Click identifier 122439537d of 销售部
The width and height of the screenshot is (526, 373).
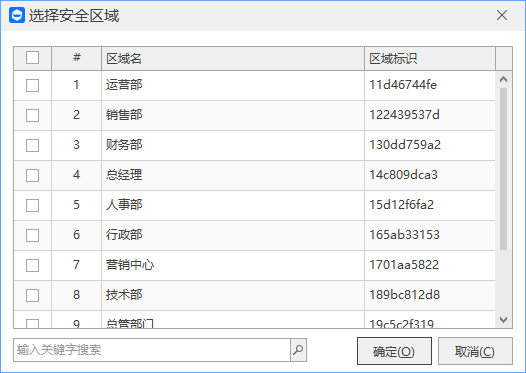click(x=404, y=115)
